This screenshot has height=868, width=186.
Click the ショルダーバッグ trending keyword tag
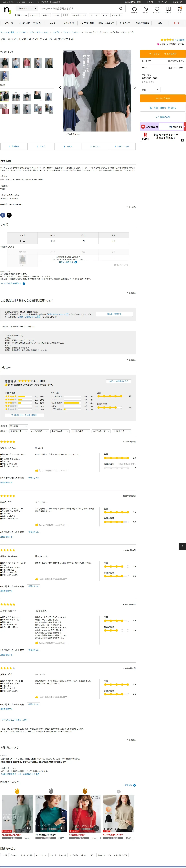coord(79,15)
